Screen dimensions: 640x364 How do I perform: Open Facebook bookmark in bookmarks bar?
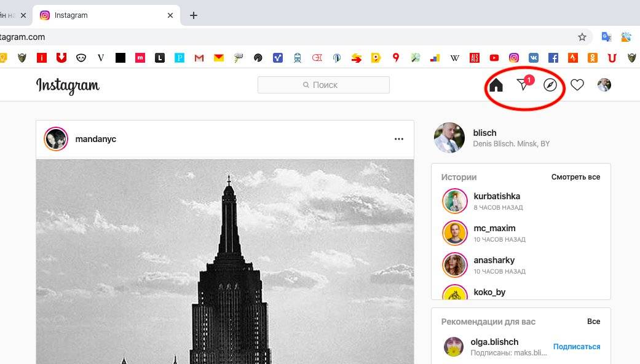[x=553, y=58]
